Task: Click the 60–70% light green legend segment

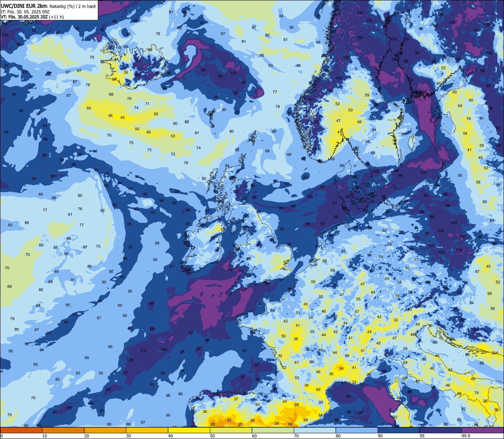Action: [x=273, y=430]
